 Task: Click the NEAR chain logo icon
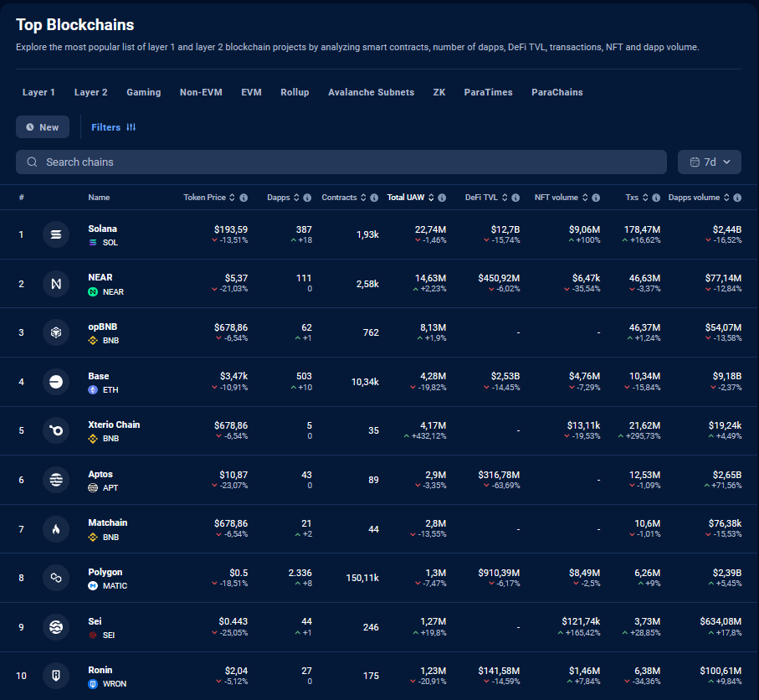(56, 284)
